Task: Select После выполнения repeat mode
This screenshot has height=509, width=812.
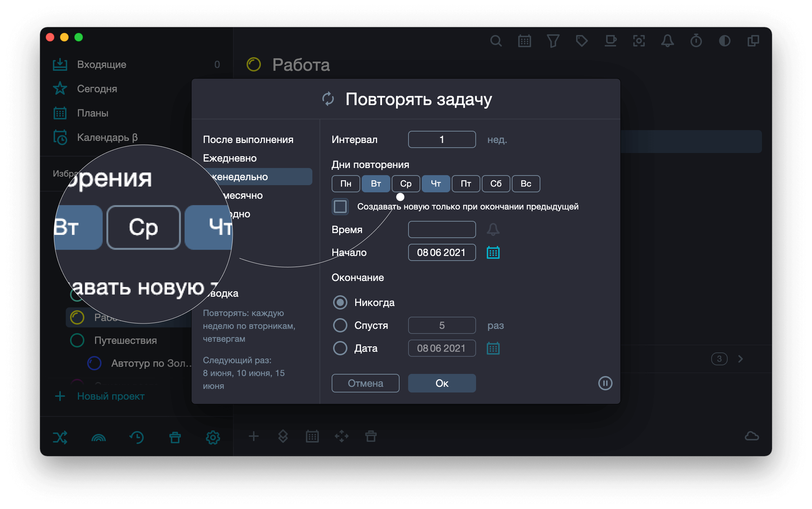Action: coord(248,140)
